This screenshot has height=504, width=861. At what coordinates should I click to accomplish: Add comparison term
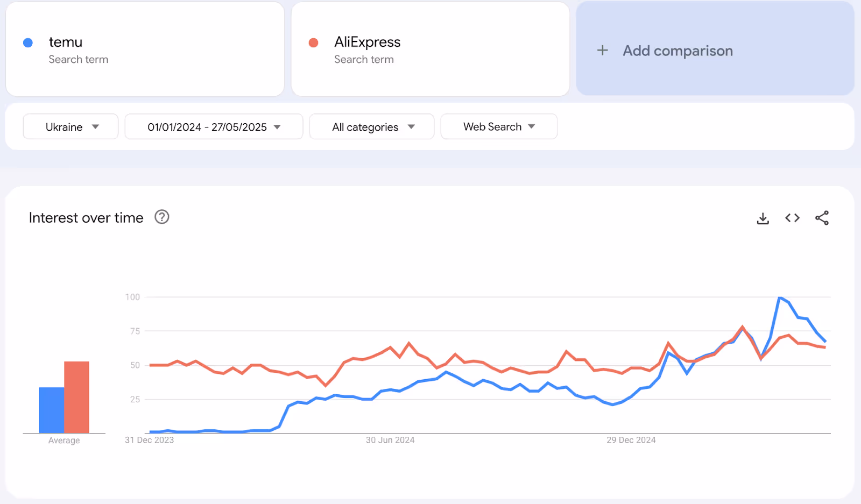(715, 49)
